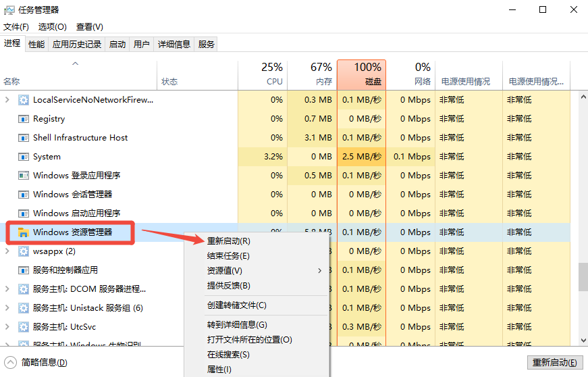Collapse view with 简略信息 arrow icon

(11, 363)
